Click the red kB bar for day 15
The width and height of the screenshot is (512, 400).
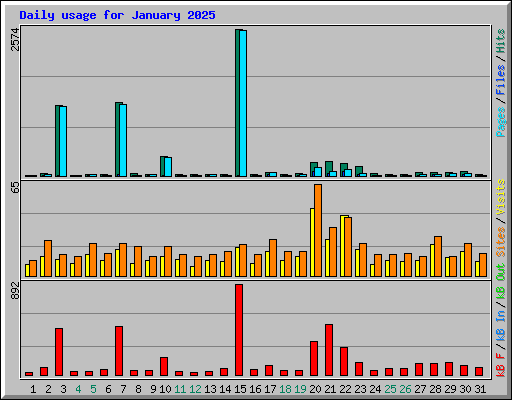tap(239, 330)
